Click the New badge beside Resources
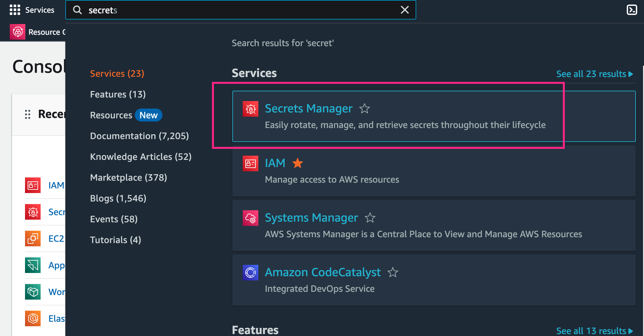This screenshot has height=336, width=644. point(148,115)
